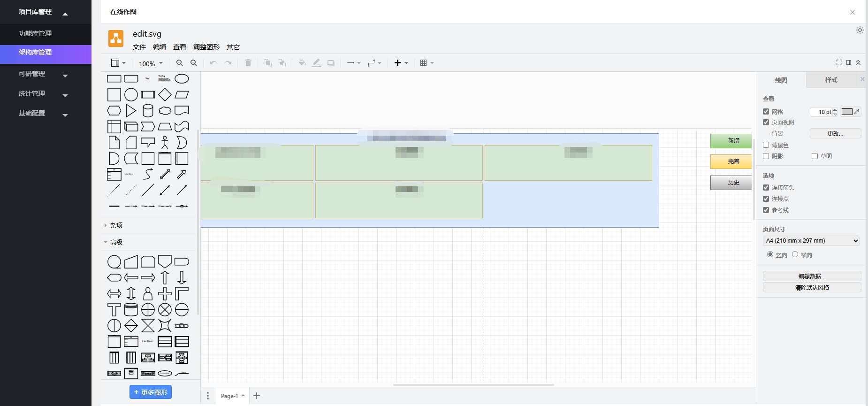The width and height of the screenshot is (868, 406).
Task: Open the 查看 menu
Action: tap(180, 47)
